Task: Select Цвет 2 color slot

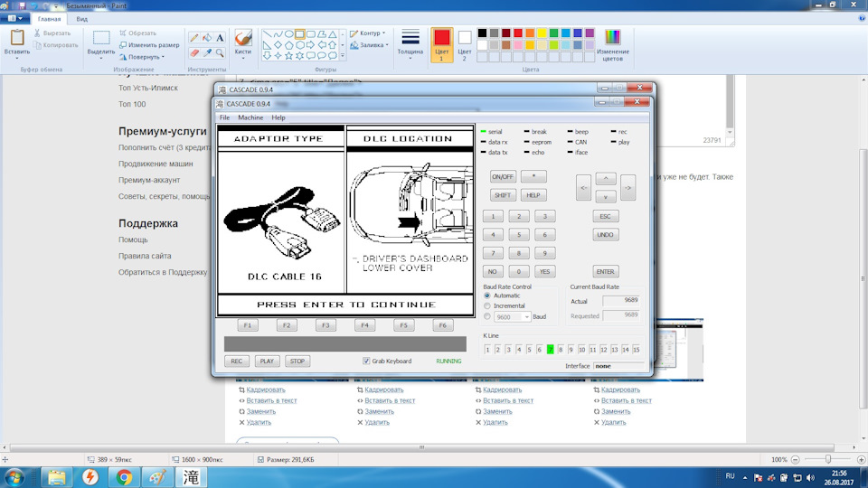Action: pyautogui.click(x=465, y=45)
